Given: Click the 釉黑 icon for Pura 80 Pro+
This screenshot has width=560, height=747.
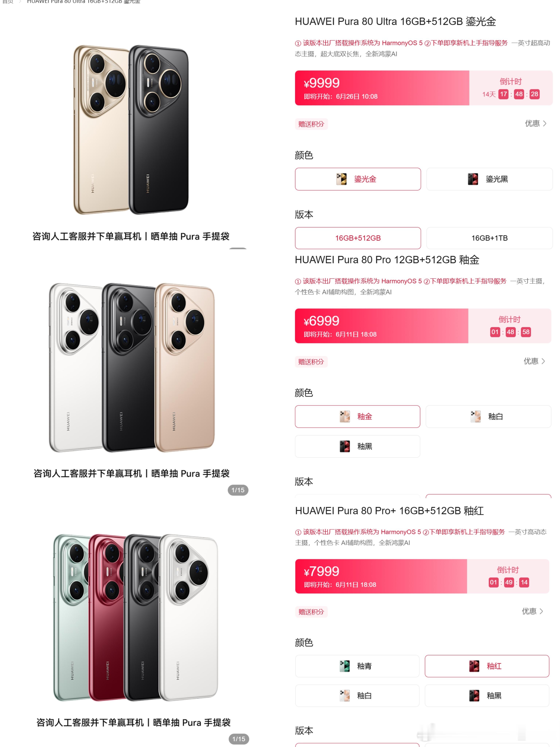Looking at the screenshot, I should (474, 696).
